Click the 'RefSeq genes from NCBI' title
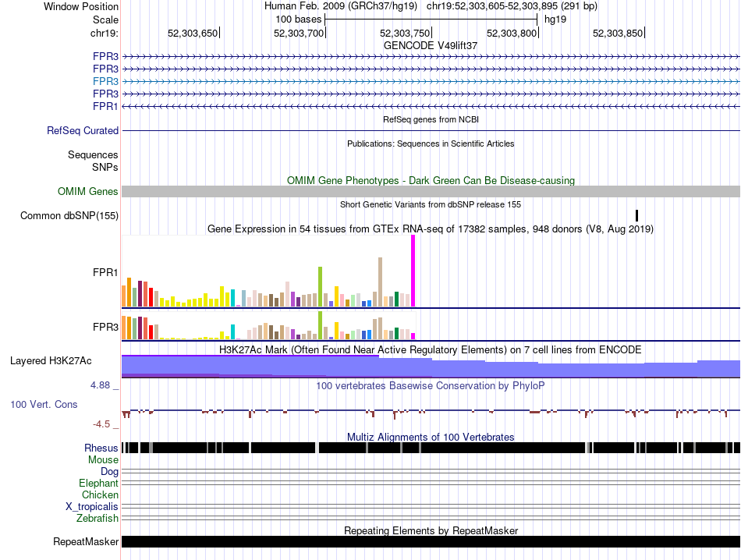Image resolution: width=741 pixels, height=560 pixels. tap(431, 119)
